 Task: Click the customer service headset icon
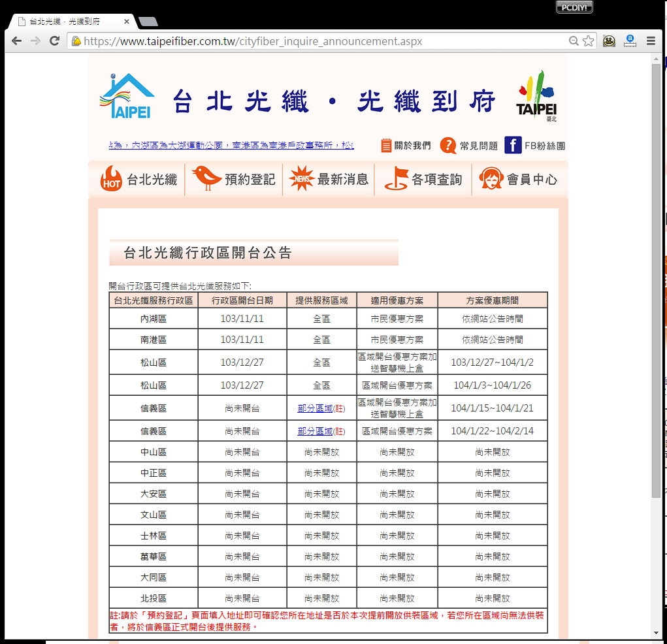point(491,178)
